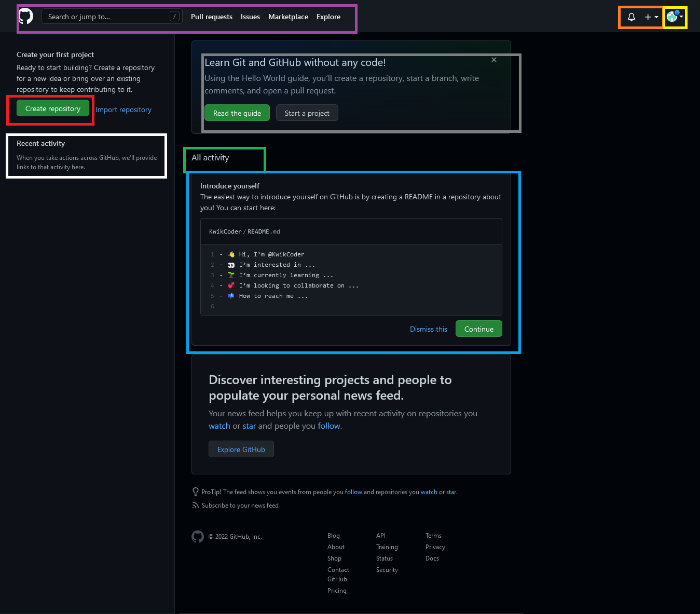
Task: Open the star link in the Discover panel
Action: pos(249,426)
